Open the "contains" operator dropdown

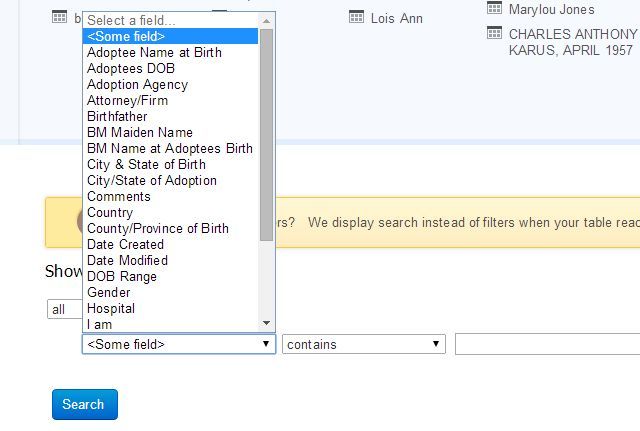click(x=364, y=344)
